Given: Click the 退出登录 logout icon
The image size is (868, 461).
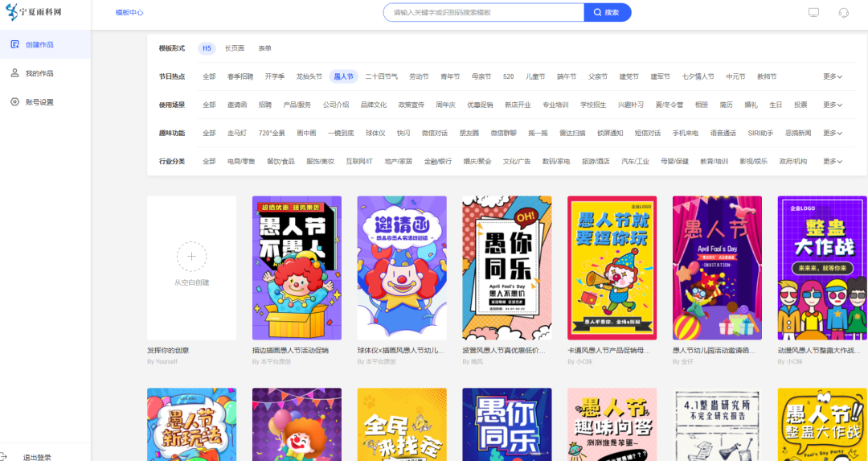Looking at the screenshot, I should pos(5,458).
